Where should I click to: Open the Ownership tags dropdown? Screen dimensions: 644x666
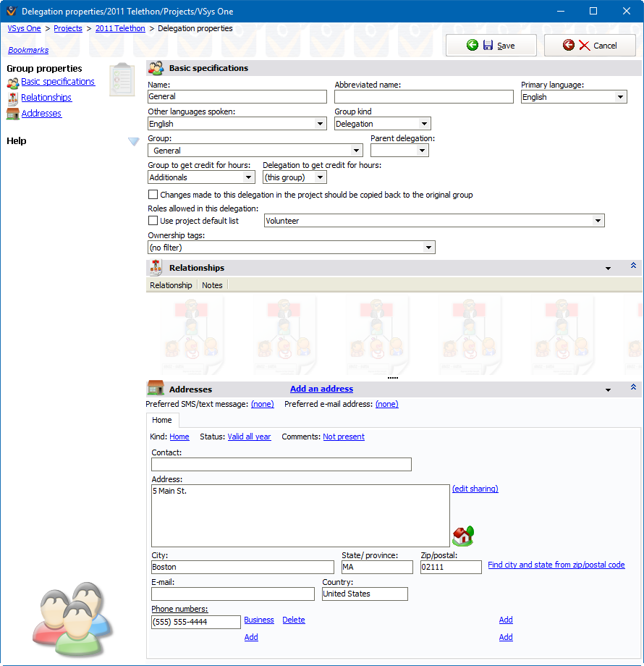(429, 247)
